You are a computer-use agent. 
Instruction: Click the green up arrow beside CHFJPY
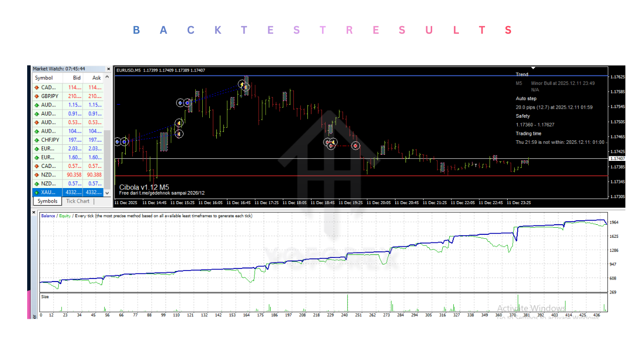coord(37,140)
